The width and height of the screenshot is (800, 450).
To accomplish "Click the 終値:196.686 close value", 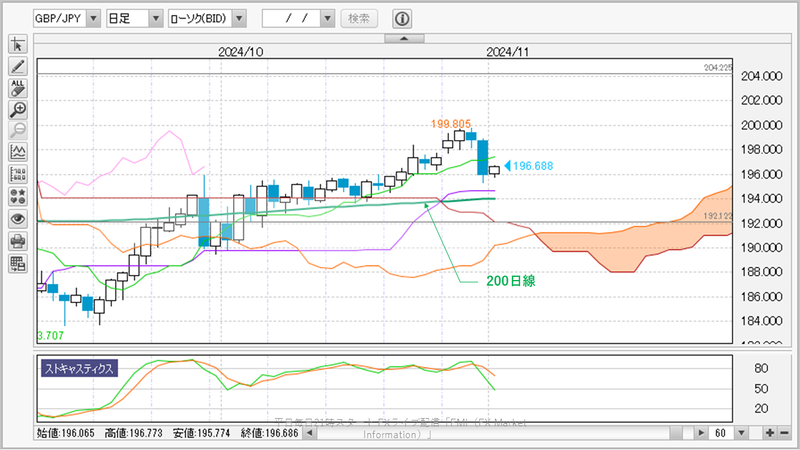I will [x=269, y=433].
